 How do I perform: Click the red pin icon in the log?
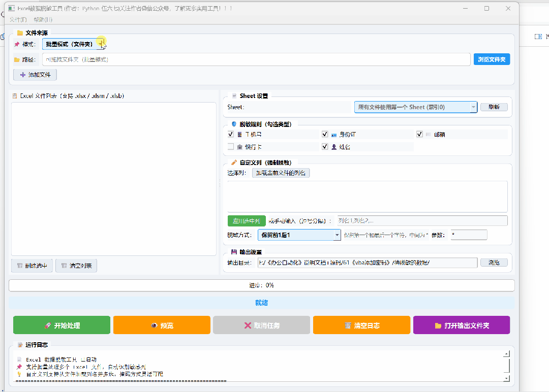(19, 367)
